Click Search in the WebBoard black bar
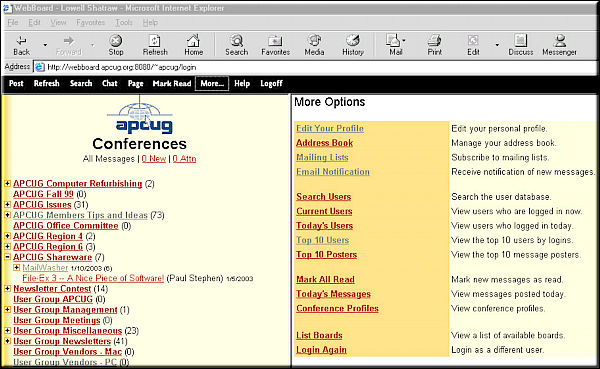Screen dimensions: 600x369 (x=81, y=83)
